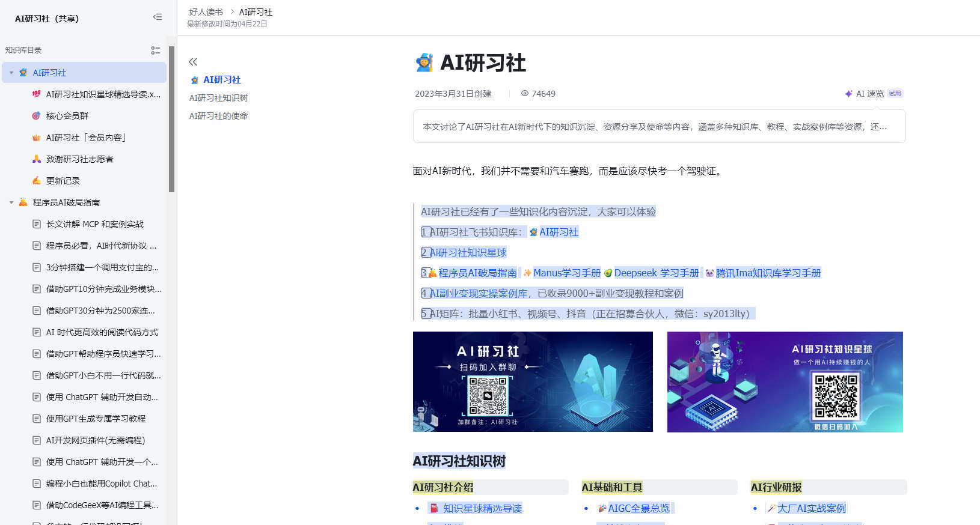Click the 最新修改时间为04月22日 text
The width and height of the screenshot is (980, 525).
[227, 24]
